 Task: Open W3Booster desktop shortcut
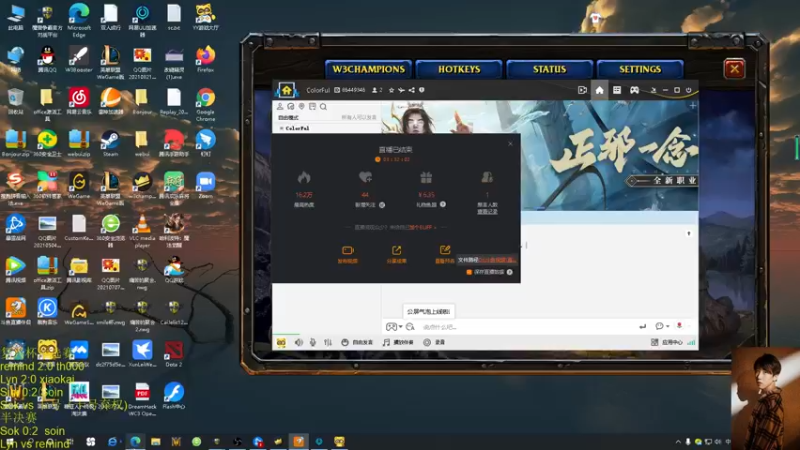coord(79,59)
